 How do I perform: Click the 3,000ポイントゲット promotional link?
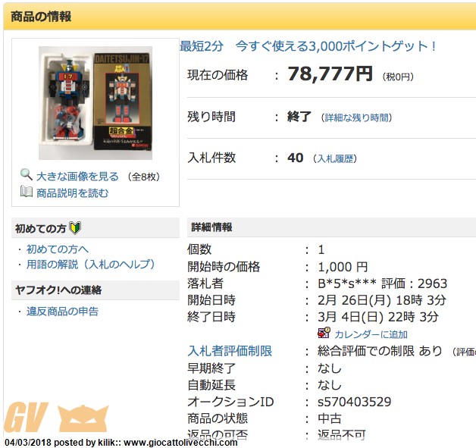[308, 46]
